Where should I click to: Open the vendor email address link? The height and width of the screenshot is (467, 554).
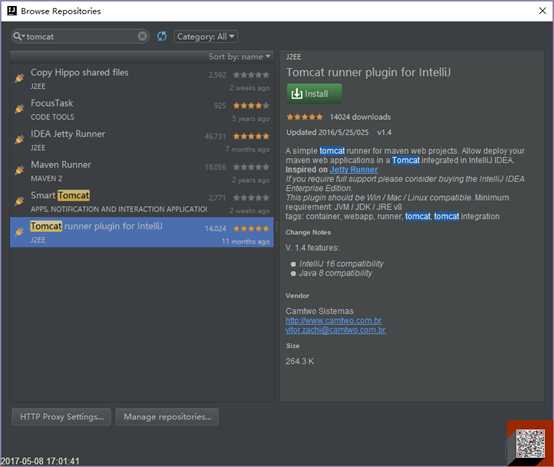click(x=335, y=330)
